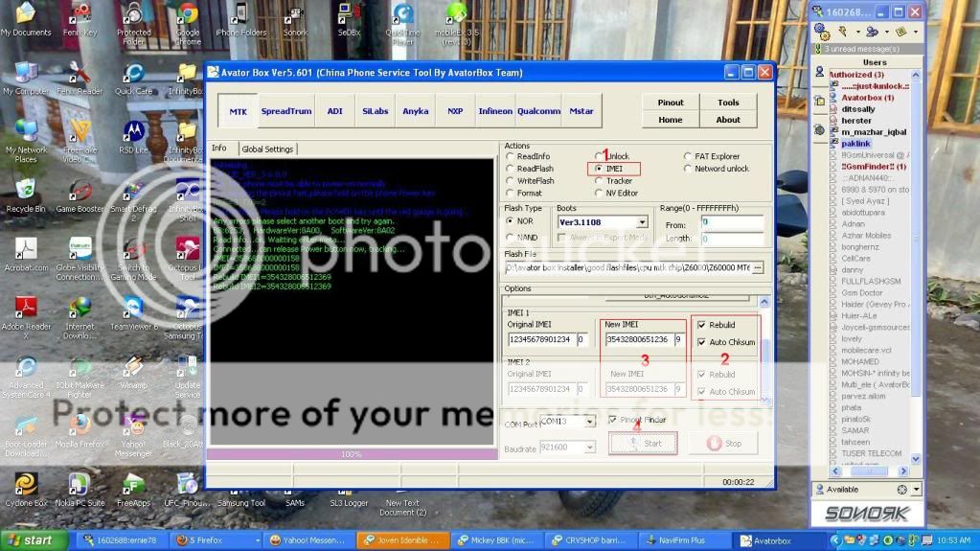Click the Start button in Avator Box
980x551 pixels.
point(643,444)
